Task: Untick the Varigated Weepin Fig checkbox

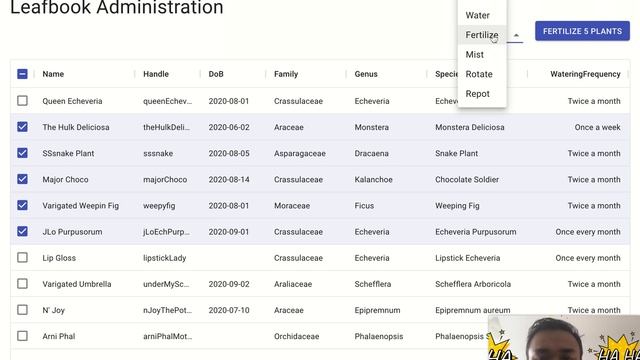Action: click(22, 205)
